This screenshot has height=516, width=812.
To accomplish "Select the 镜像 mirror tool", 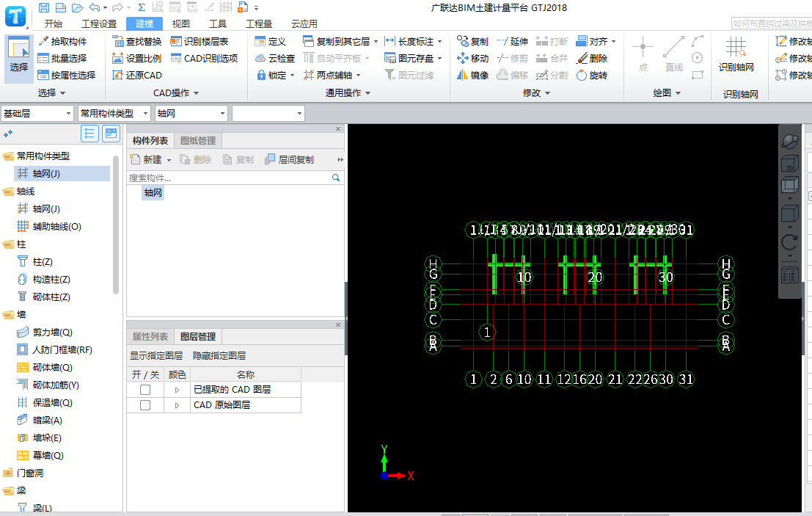I will pos(473,75).
